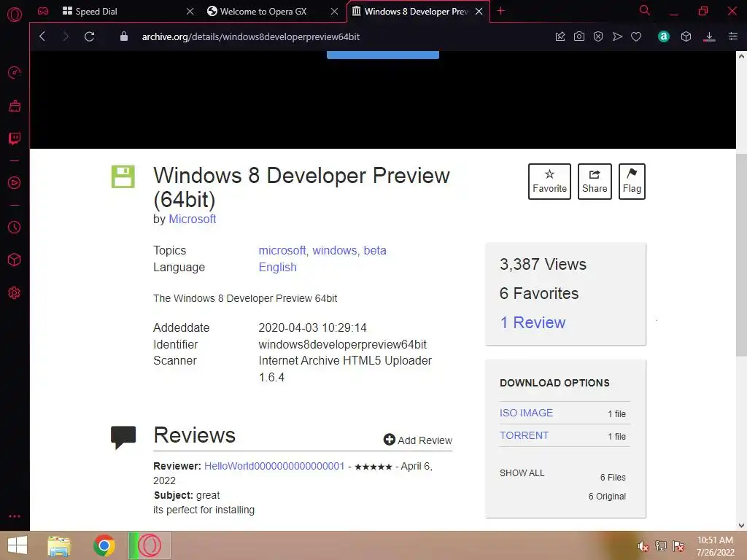Open the downloads toolbar icon

pos(709,36)
